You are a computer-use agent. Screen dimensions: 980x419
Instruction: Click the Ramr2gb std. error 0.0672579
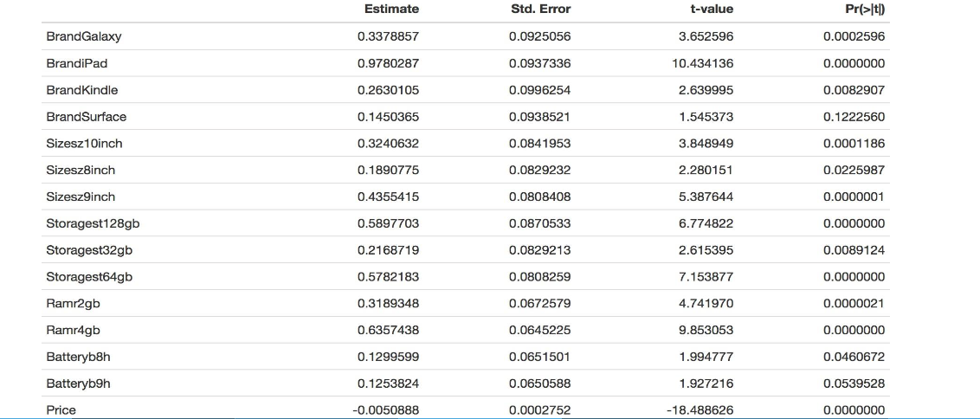coord(540,304)
